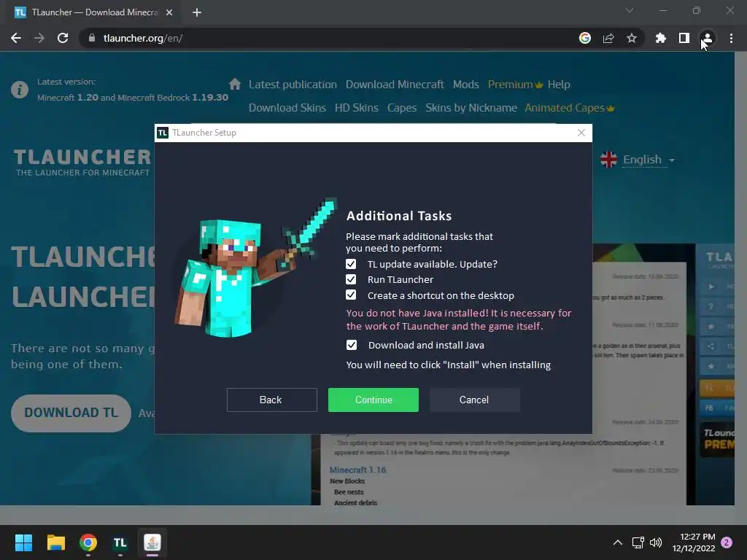Open Chrome tab search chevron
747x560 pixels.
pyautogui.click(x=630, y=10)
